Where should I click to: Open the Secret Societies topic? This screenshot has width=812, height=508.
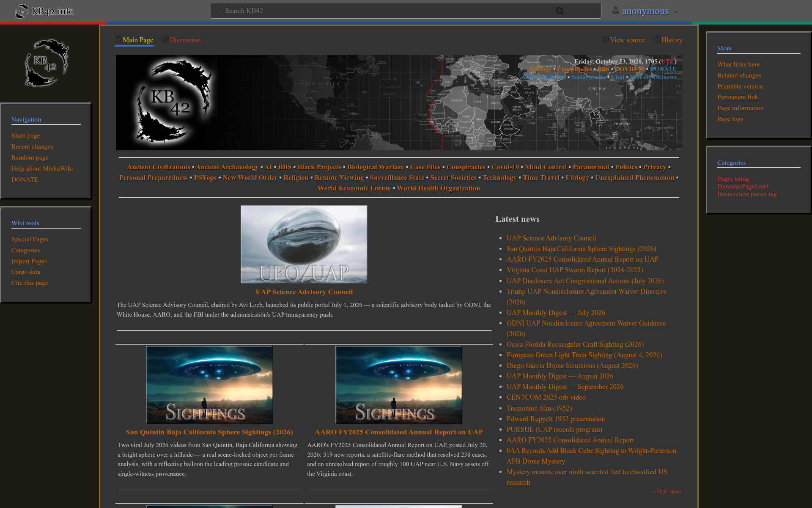coord(453,178)
